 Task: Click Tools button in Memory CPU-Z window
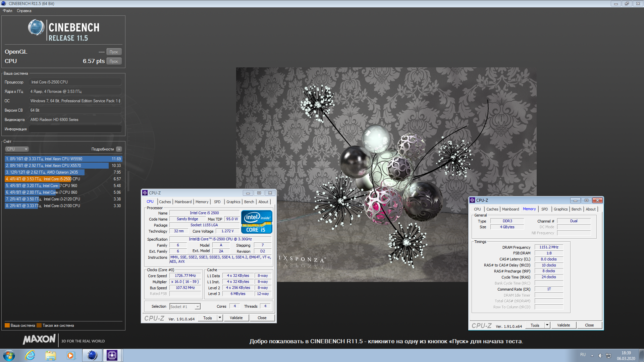tap(535, 325)
